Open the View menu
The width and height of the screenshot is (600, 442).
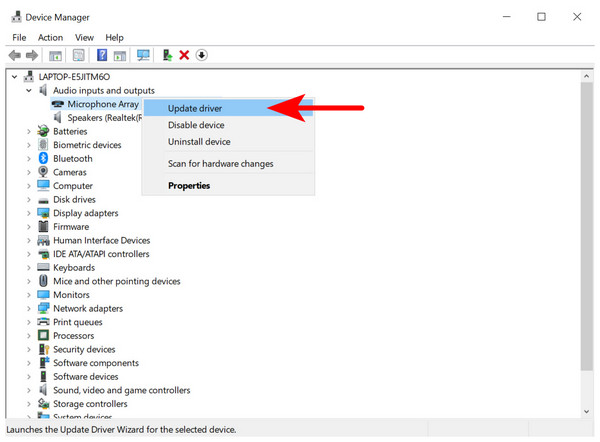tap(84, 38)
